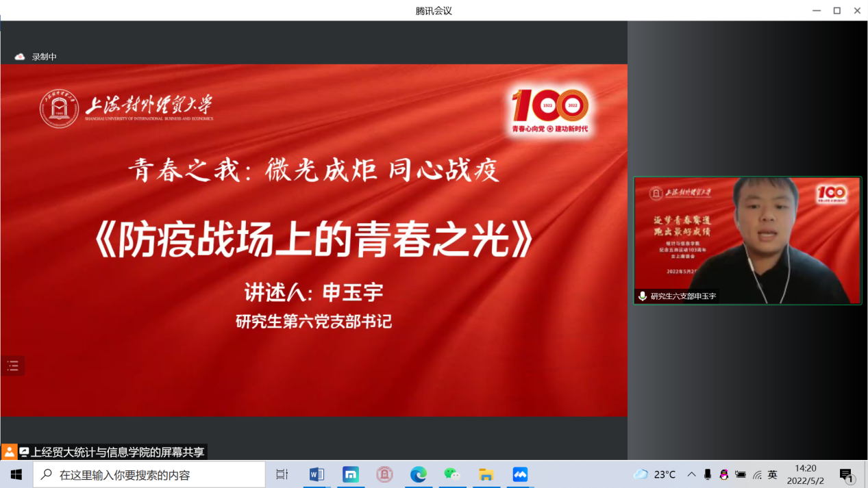
Task: Click the 研究生六支部申玉宇 participant name
Action: 683,296
